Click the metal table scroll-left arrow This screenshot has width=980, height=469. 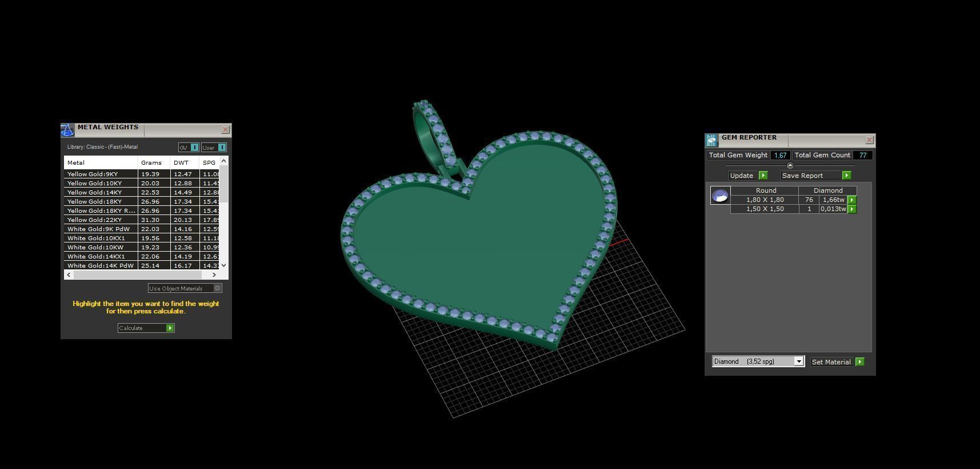69,275
